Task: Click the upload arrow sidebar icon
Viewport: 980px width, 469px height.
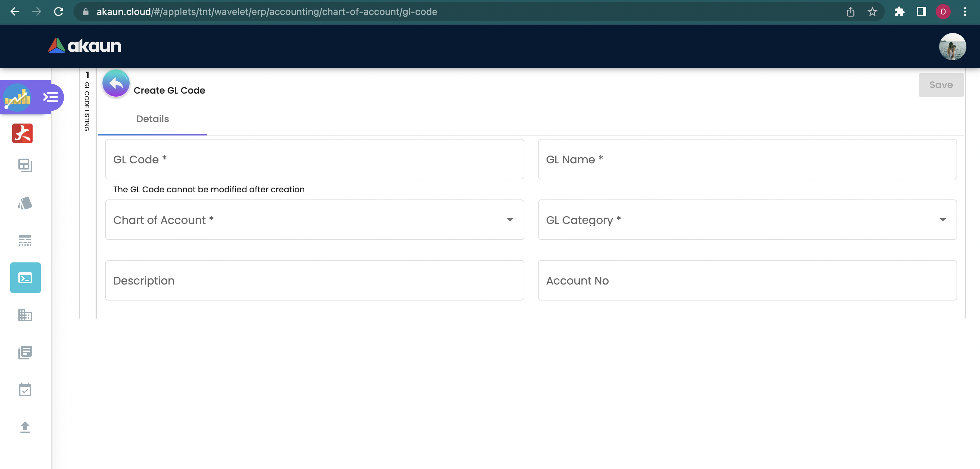Action: tap(25, 427)
